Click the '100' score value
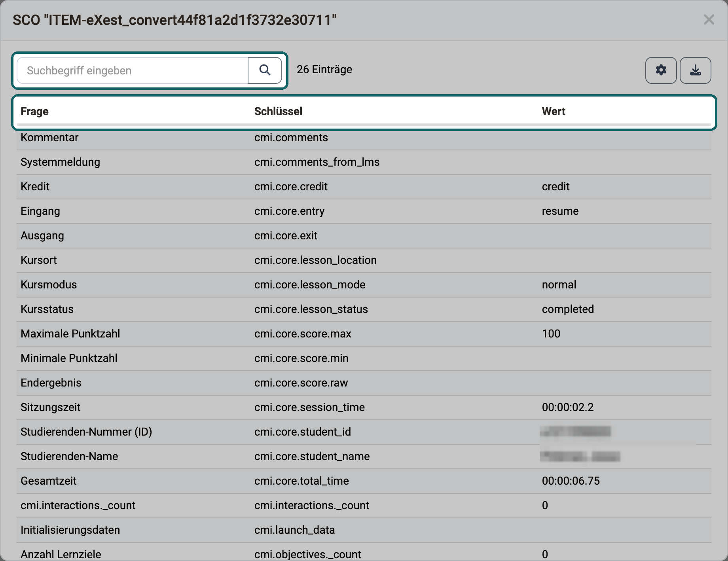This screenshot has height=561, width=728. coord(551,334)
